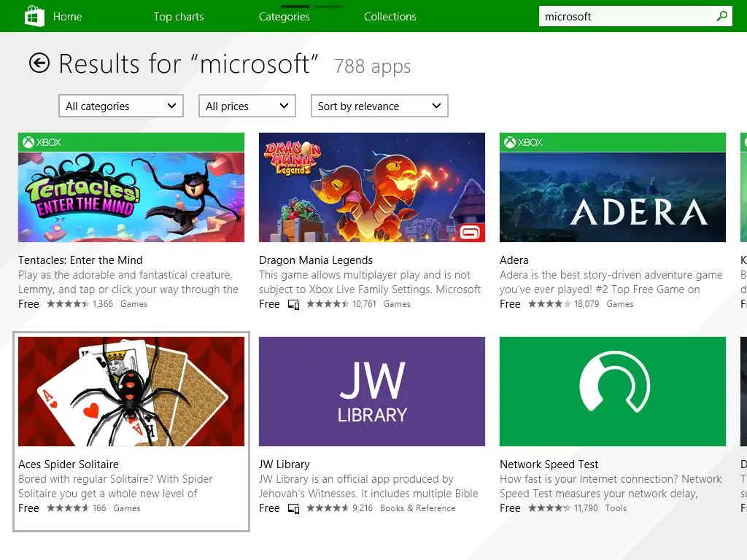Open the All prices dropdown
The image size is (747, 560).
coord(247,106)
